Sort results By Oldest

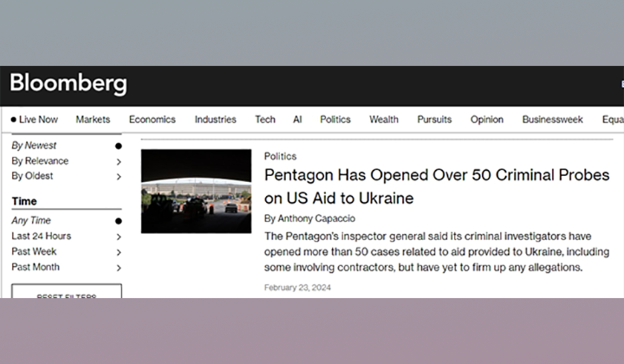click(32, 176)
